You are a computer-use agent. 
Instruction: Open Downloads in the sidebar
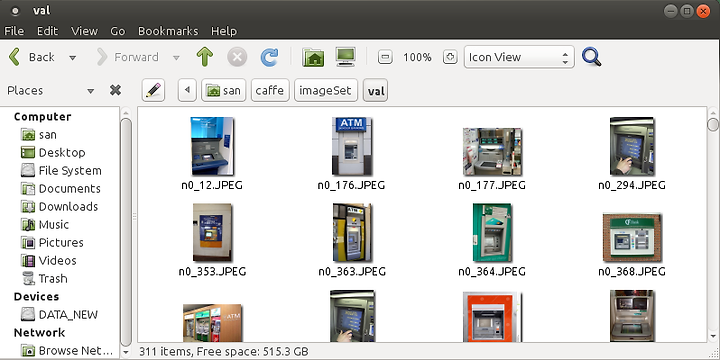[x=59, y=207]
